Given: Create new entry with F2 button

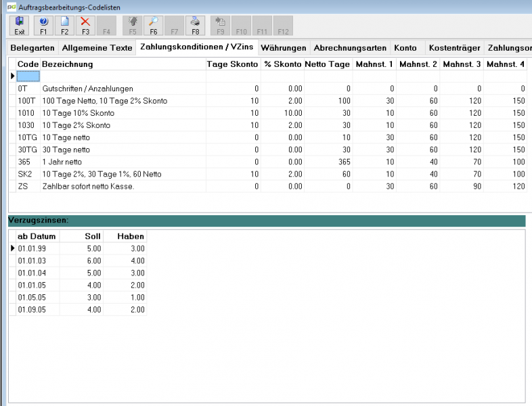Looking at the screenshot, I should (64, 26).
